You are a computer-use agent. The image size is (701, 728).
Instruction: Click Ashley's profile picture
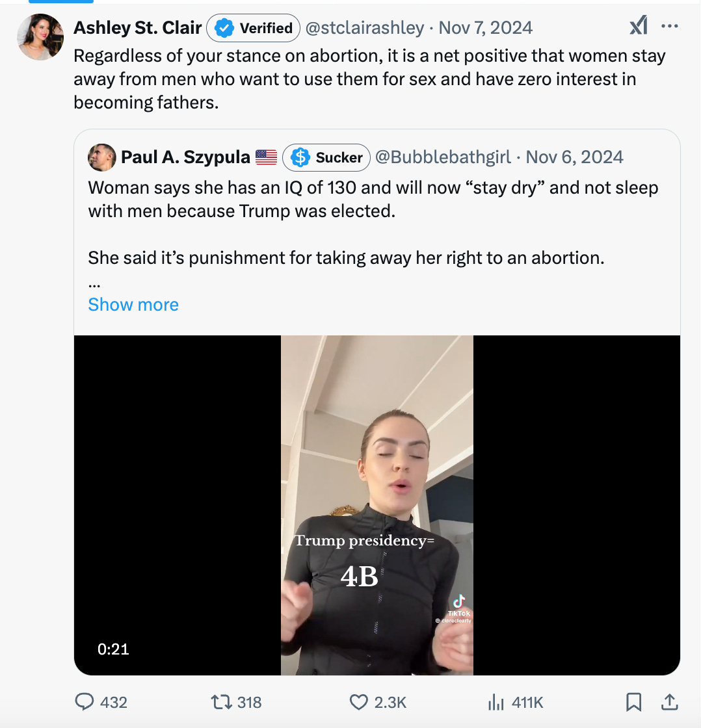(x=39, y=38)
